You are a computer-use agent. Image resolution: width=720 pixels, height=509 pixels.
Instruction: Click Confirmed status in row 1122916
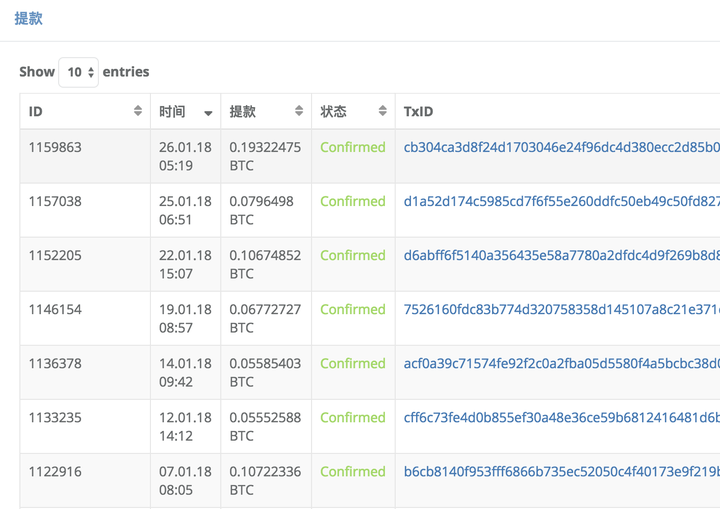[x=353, y=472]
